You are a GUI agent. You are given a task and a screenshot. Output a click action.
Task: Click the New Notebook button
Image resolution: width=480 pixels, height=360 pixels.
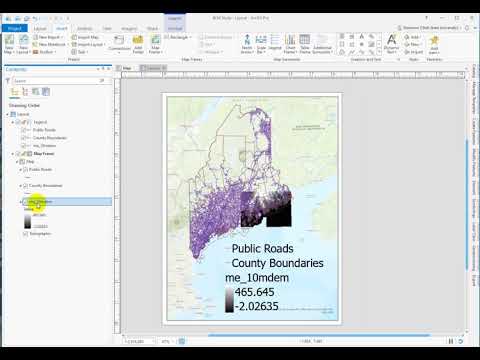(x=49, y=44)
